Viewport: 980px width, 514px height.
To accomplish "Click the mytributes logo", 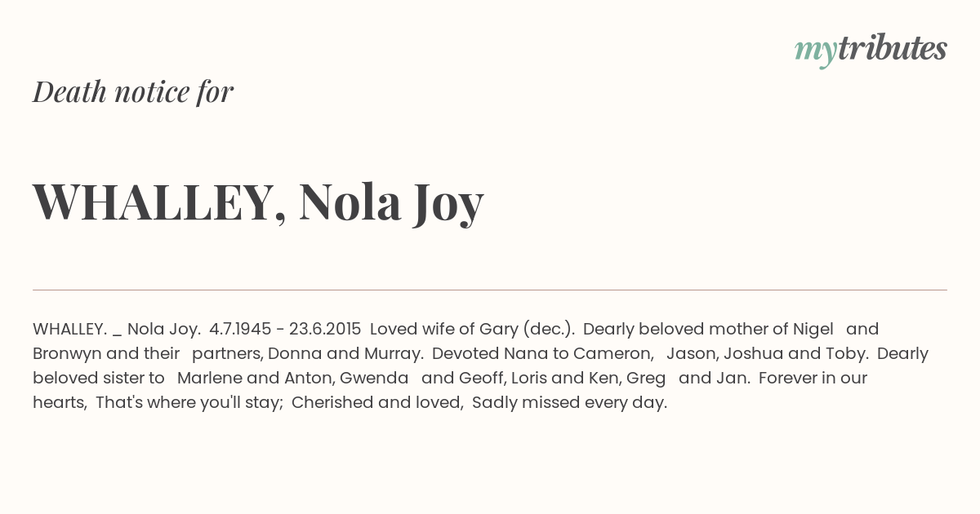I will [x=871, y=50].
